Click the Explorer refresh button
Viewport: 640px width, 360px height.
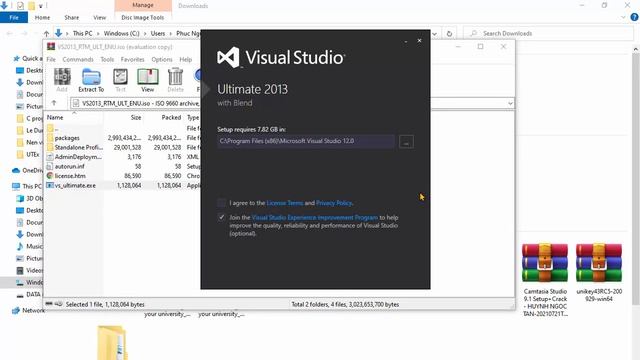click(x=449, y=33)
